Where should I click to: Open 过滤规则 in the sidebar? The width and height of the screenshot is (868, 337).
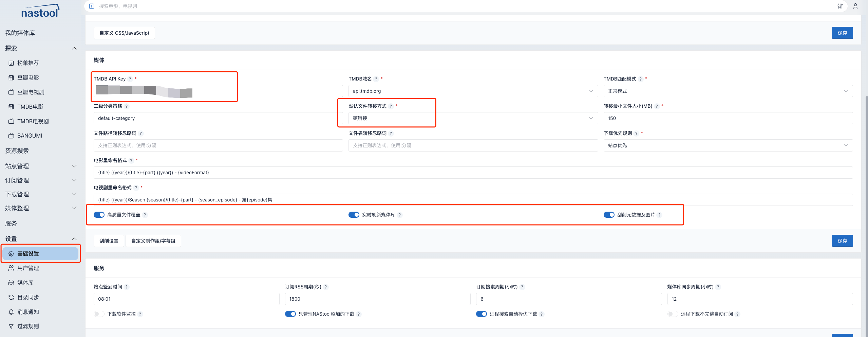[x=28, y=326]
